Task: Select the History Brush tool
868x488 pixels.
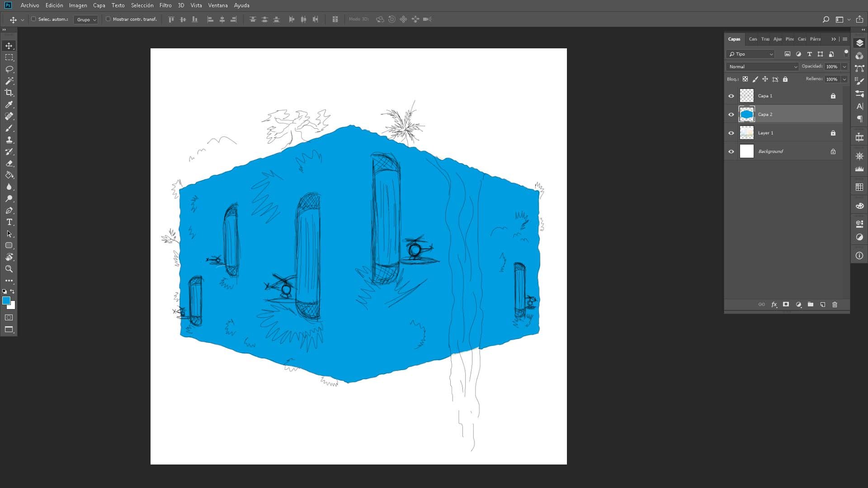Action: [x=9, y=151]
